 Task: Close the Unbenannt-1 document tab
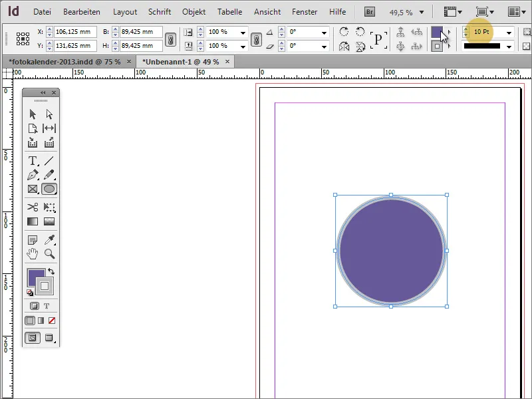tap(227, 61)
